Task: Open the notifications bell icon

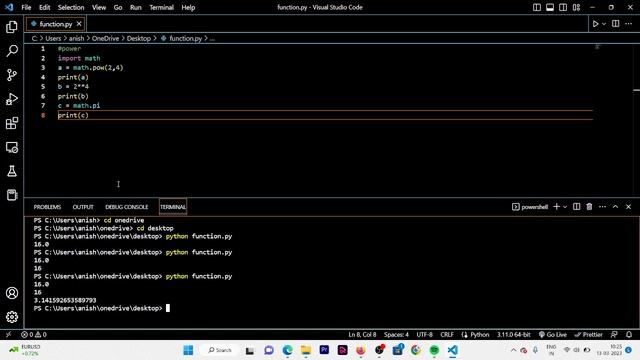Action: [x=629, y=334]
